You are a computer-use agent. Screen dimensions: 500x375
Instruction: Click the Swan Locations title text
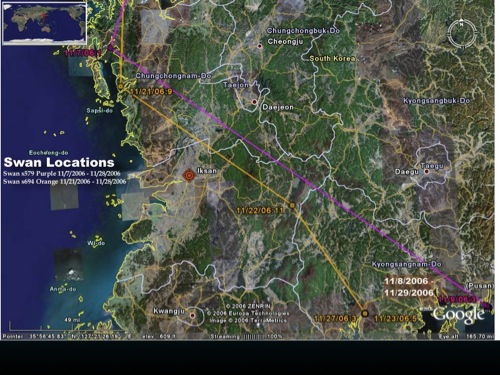[59, 162]
